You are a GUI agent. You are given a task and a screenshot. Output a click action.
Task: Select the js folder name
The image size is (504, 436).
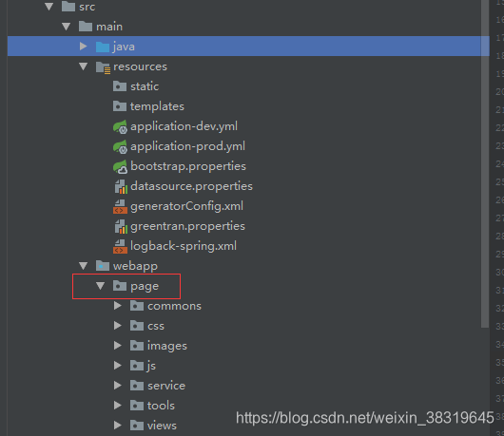pos(151,366)
